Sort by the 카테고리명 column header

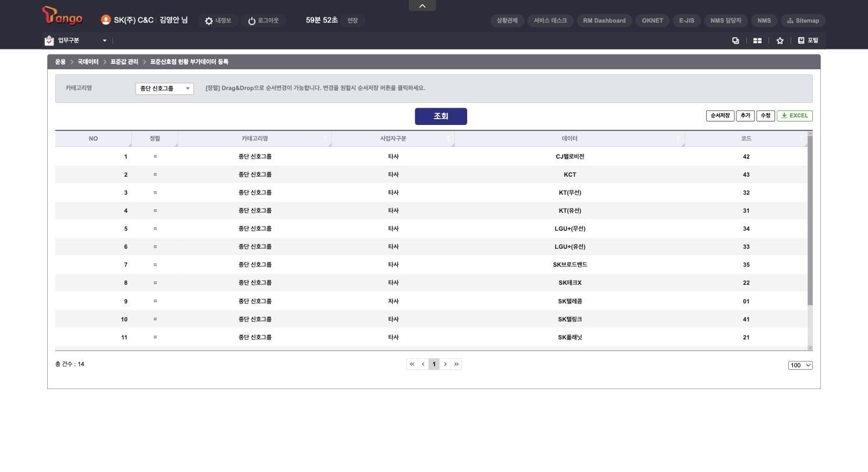[x=255, y=138]
